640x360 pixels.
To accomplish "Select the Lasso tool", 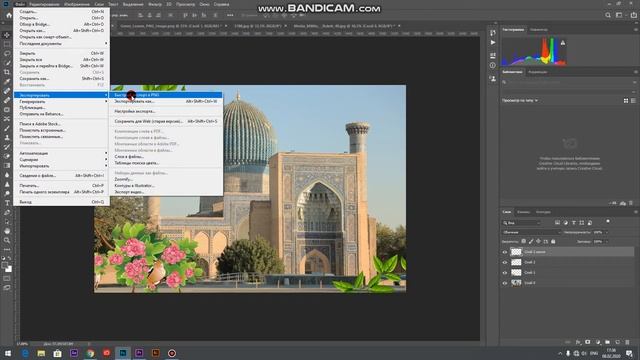I will pos(7,53).
